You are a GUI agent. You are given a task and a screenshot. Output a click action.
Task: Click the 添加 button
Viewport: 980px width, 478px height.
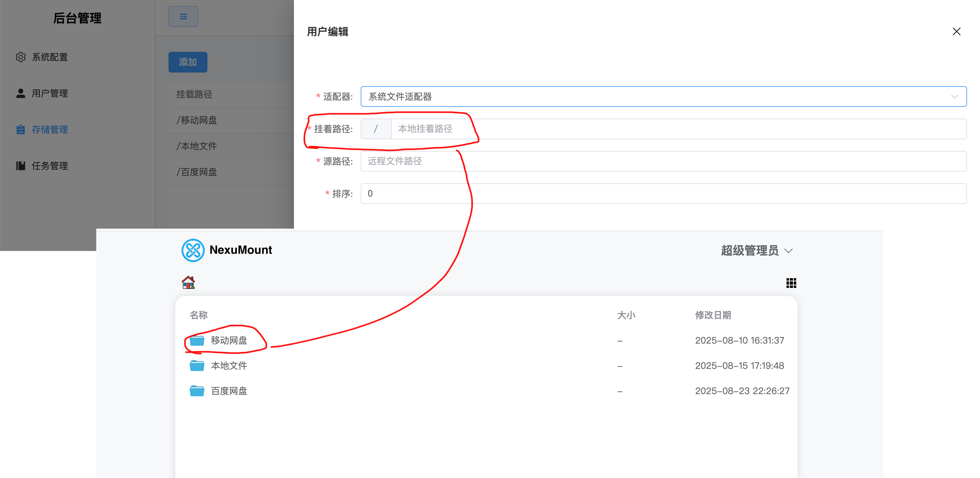click(x=188, y=62)
